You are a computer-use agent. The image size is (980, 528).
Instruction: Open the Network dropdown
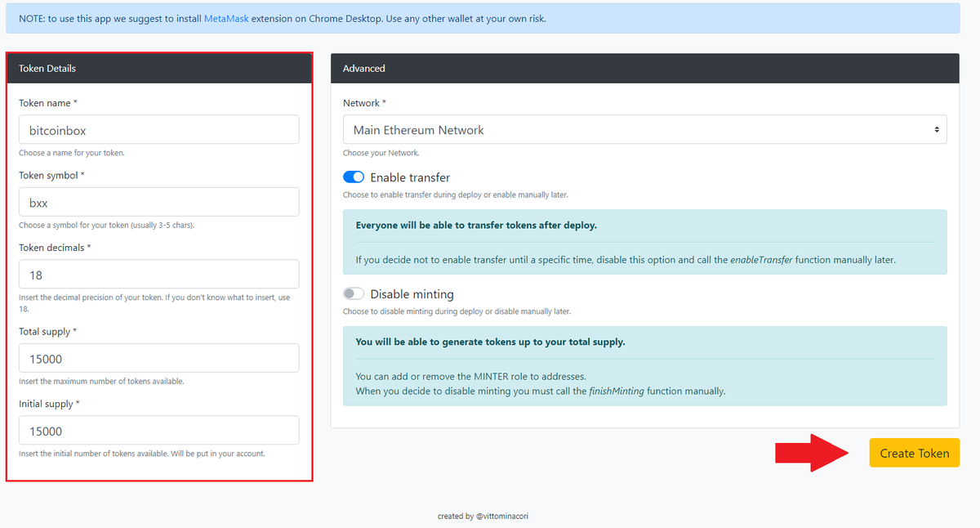645,130
